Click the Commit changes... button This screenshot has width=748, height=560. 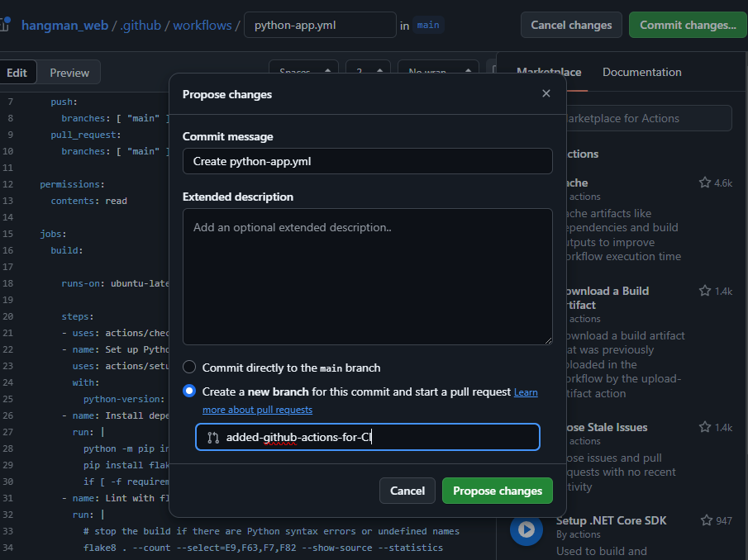(x=688, y=25)
